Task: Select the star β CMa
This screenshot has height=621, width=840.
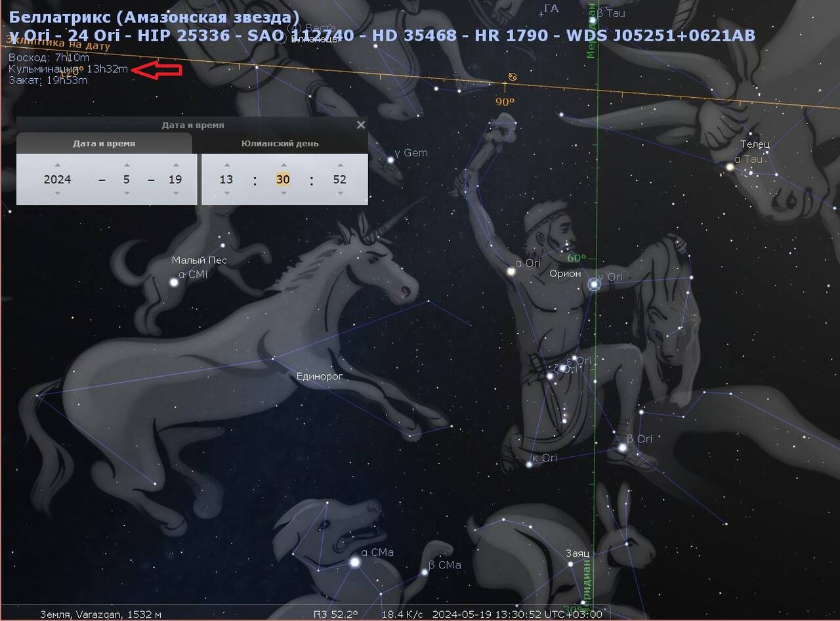Action: pyautogui.click(x=425, y=572)
